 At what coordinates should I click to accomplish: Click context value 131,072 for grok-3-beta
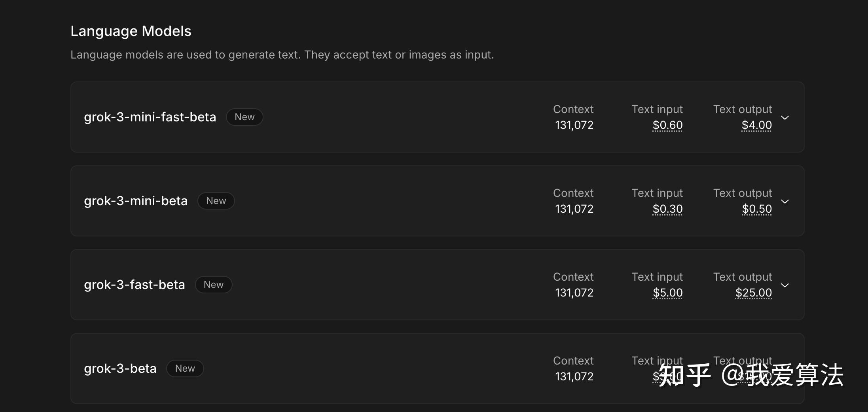(x=574, y=376)
